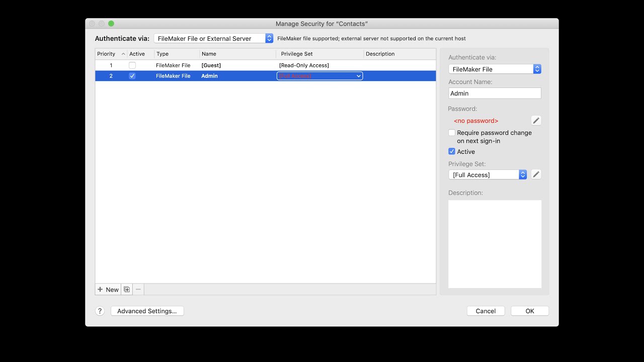Viewport: 644px width, 362px height.
Task: Toggle Active checkbox for Admin account row
Action: (x=132, y=76)
